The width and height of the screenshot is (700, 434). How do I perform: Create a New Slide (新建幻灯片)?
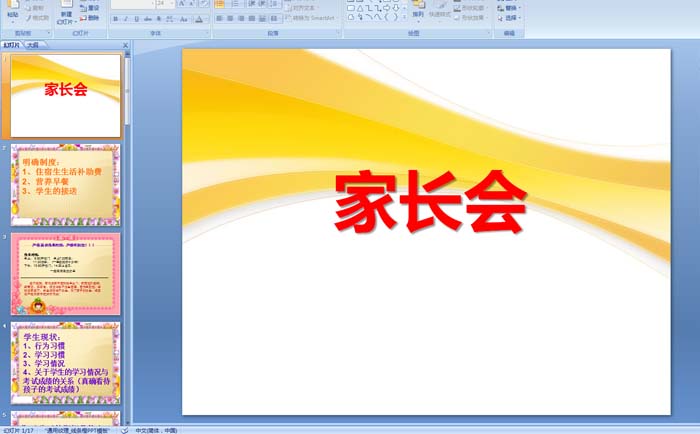pos(67,13)
